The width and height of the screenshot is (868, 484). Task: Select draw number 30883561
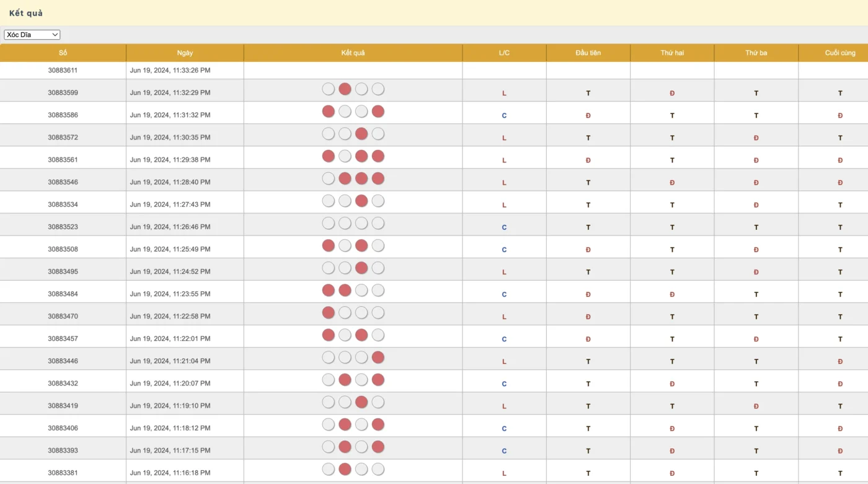click(63, 160)
